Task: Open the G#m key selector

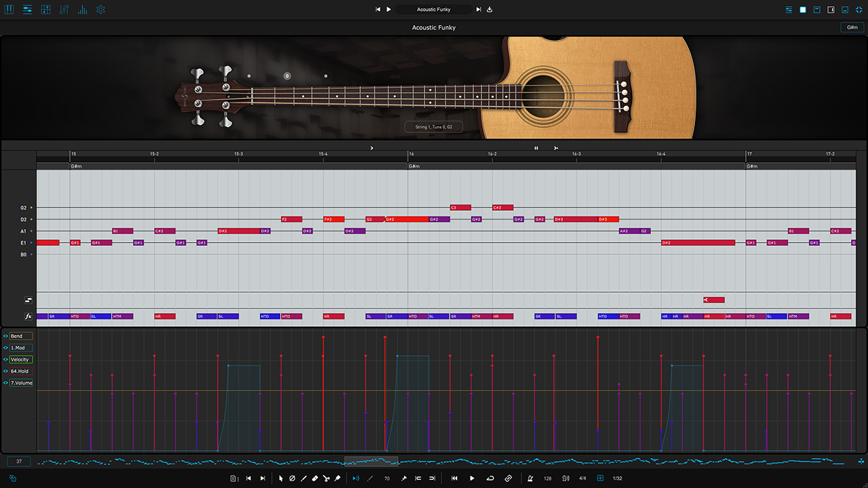Action: coord(852,28)
